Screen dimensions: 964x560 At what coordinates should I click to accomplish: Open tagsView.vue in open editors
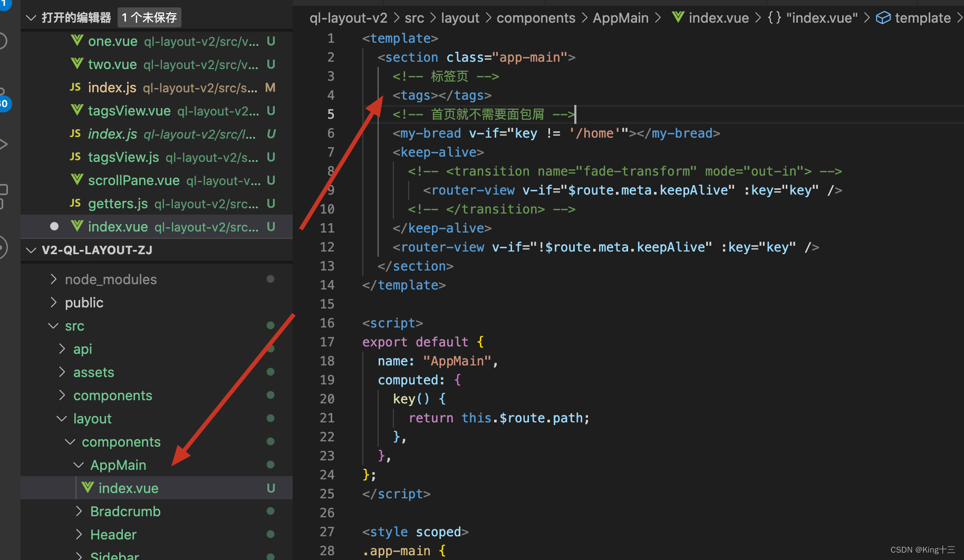click(157, 111)
